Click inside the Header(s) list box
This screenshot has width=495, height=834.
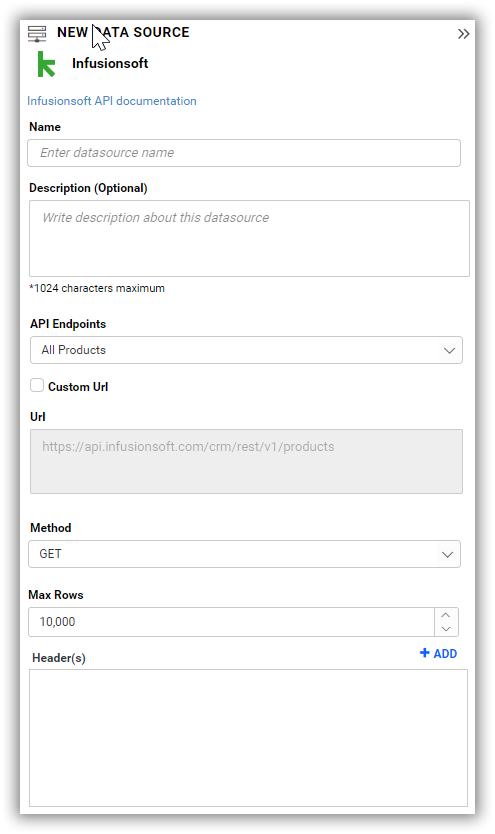click(248, 738)
